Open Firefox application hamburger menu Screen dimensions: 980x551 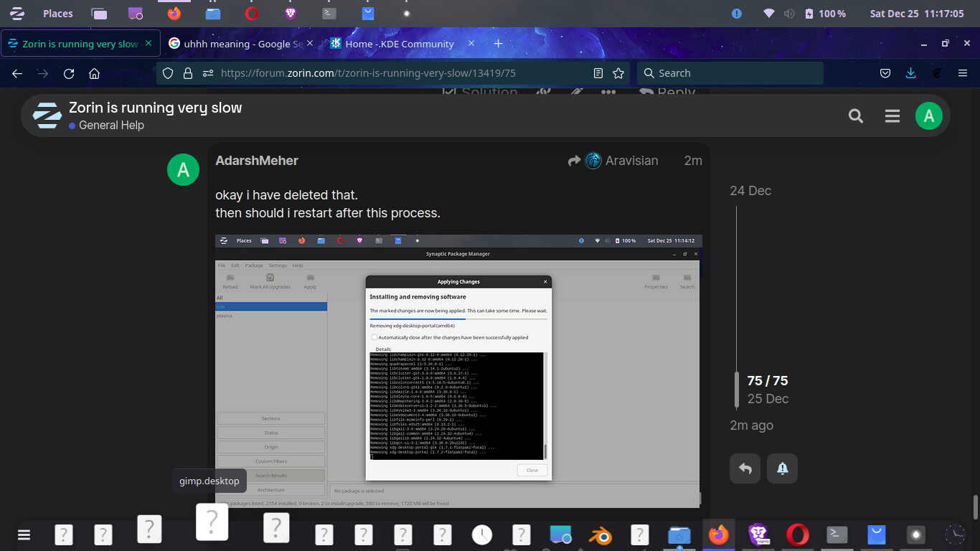[963, 73]
